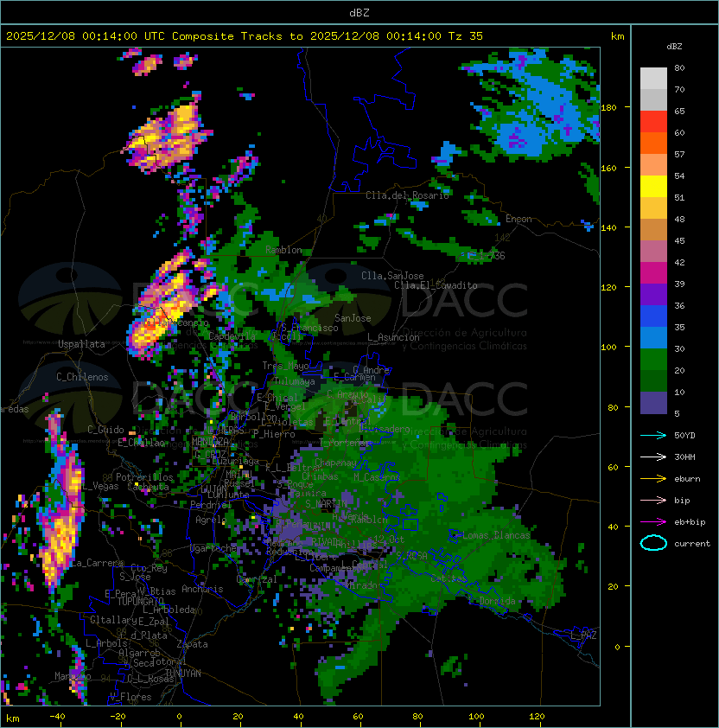Click the y-axis tick label '160'

(x=608, y=168)
